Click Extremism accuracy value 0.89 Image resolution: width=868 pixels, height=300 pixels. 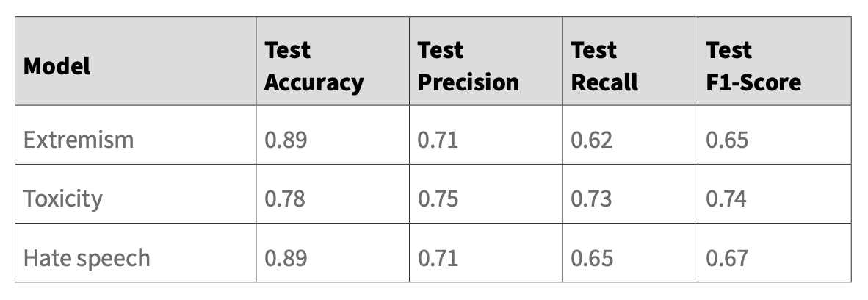pyautogui.click(x=286, y=140)
